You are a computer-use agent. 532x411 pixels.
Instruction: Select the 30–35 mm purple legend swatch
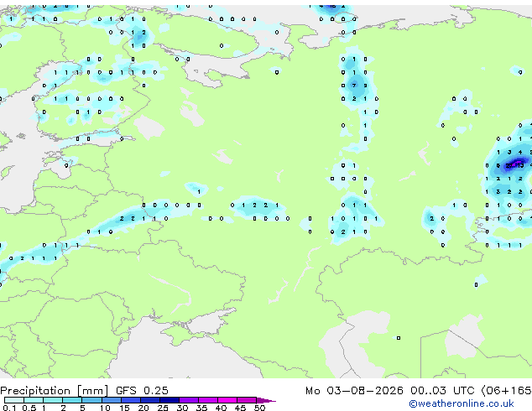(x=189, y=400)
